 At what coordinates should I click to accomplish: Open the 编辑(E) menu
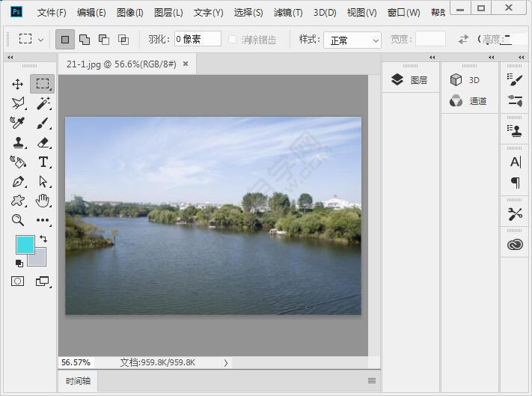click(x=91, y=13)
